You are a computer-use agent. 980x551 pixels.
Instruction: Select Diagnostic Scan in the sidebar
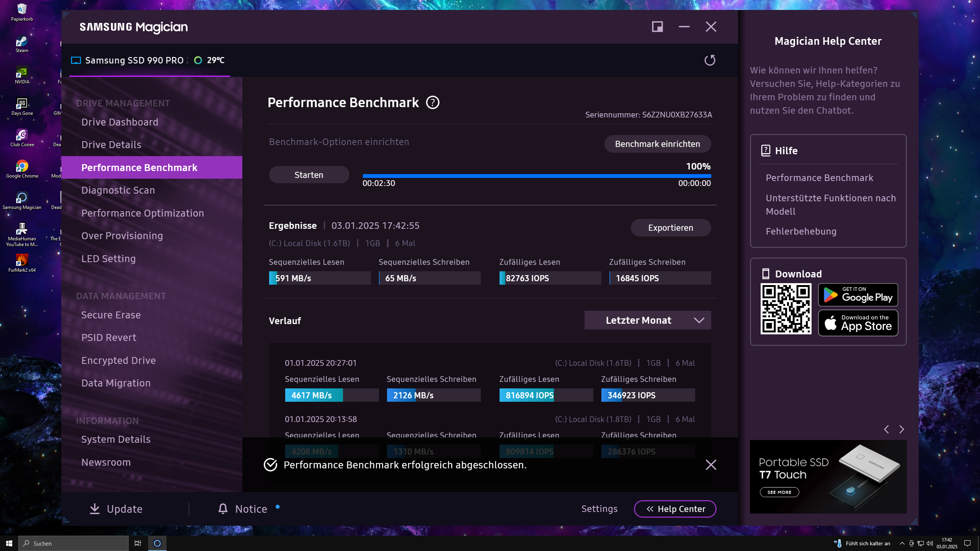pyautogui.click(x=118, y=190)
